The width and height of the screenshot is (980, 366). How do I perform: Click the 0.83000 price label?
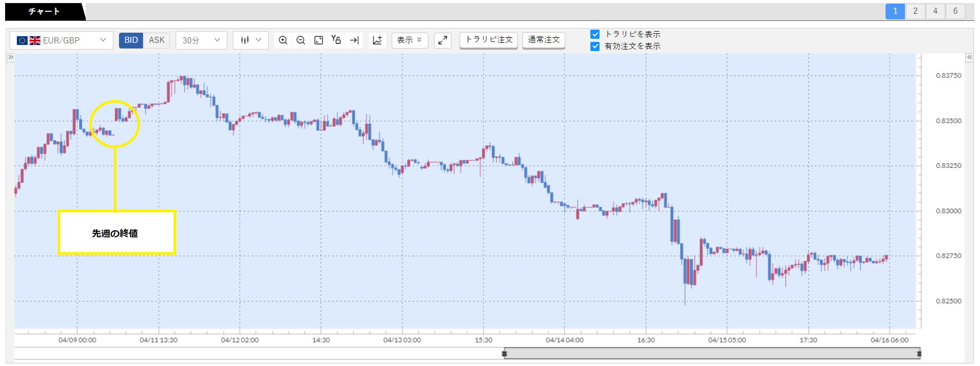click(948, 211)
